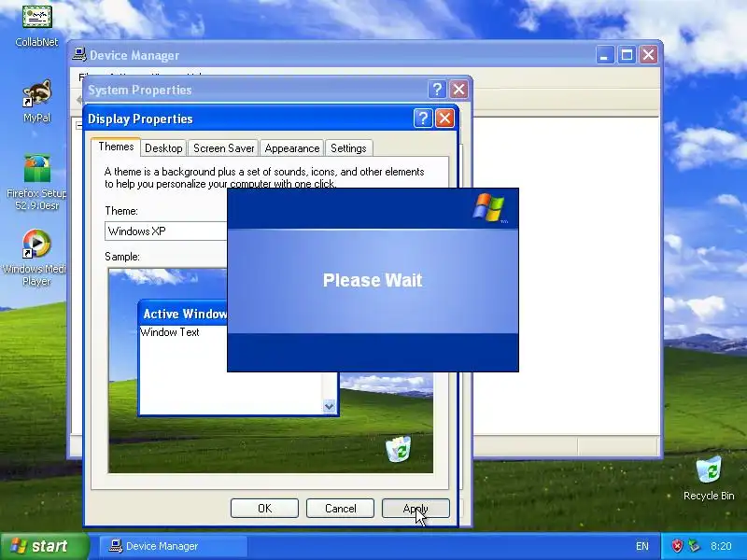This screenshot has height=560, width=747.
Task: Click the Windows flag logo on Please Wait dialog
Action: [489, 207]
